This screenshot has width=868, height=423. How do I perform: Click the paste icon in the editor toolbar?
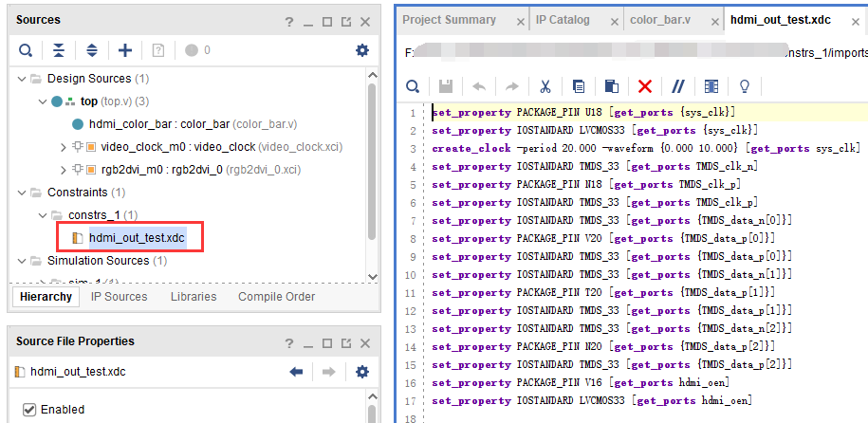click(x=611, y=86)
